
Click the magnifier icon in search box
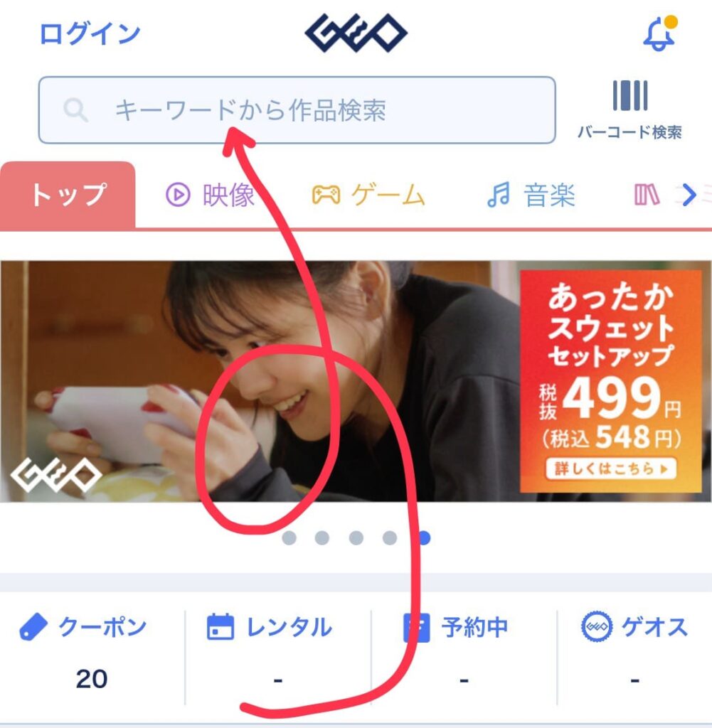point(75,110)
